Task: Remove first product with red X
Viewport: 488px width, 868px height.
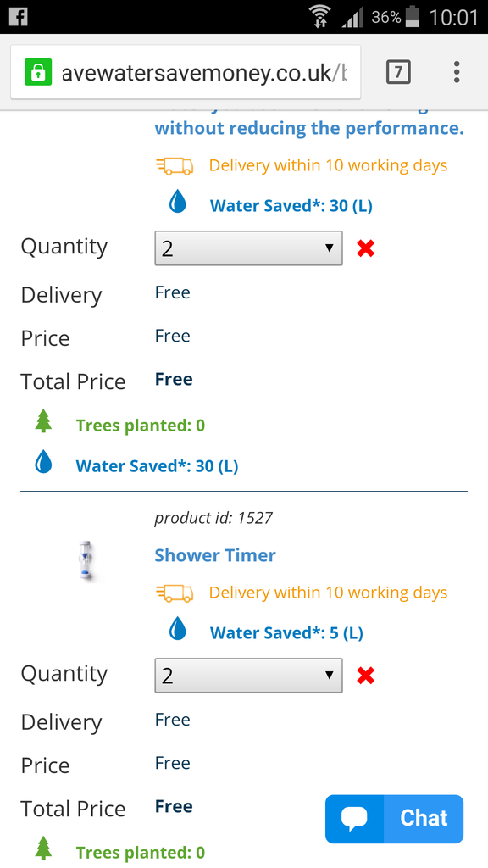Action: click(366, 248)
